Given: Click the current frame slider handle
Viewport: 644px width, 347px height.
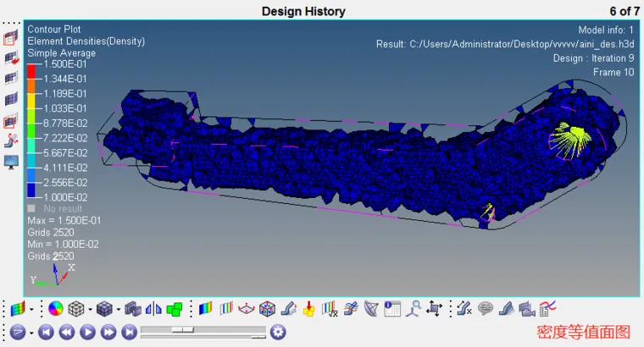Looking at the screenshot, I should click(183, 329).
